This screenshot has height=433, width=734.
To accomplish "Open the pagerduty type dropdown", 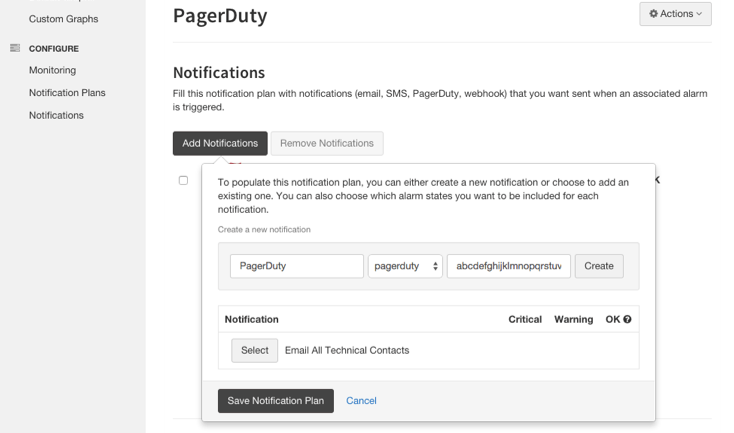I will point(405,266).
